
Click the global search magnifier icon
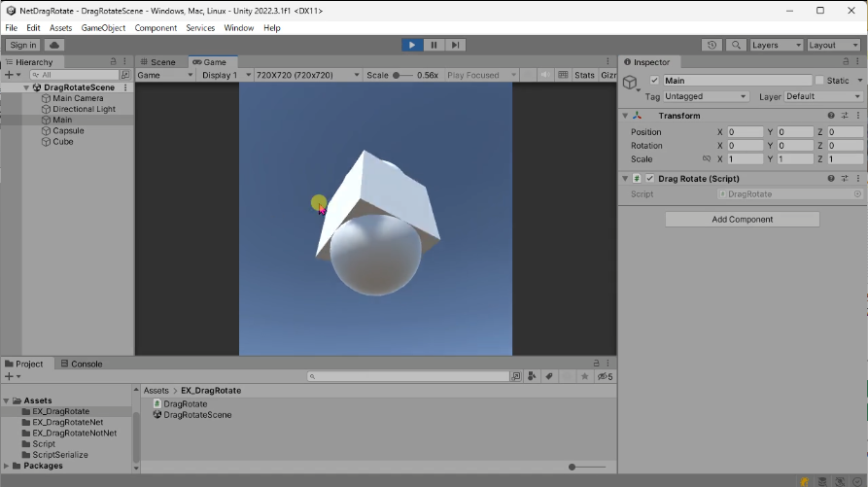point(736,45)
